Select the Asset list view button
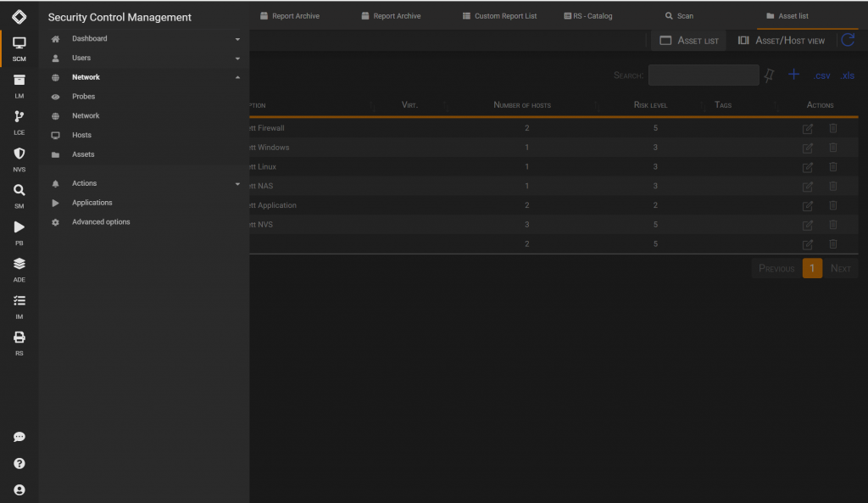The image size is (868, 503). point(689,41)
